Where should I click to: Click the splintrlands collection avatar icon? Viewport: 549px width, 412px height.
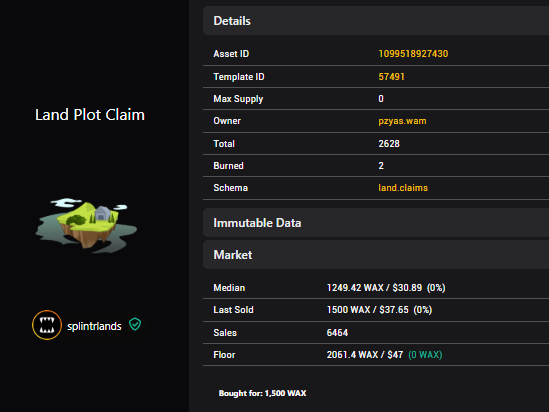click(47, 325)
